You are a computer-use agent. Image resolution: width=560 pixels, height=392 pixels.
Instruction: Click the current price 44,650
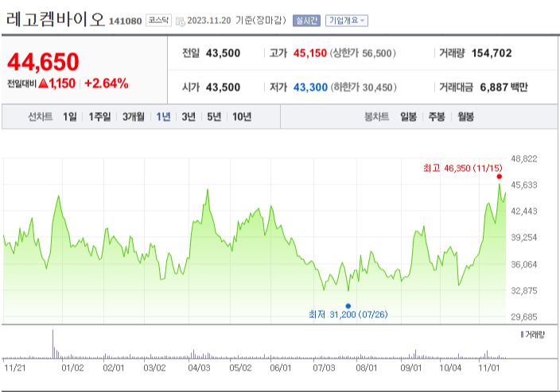(43, 62)
